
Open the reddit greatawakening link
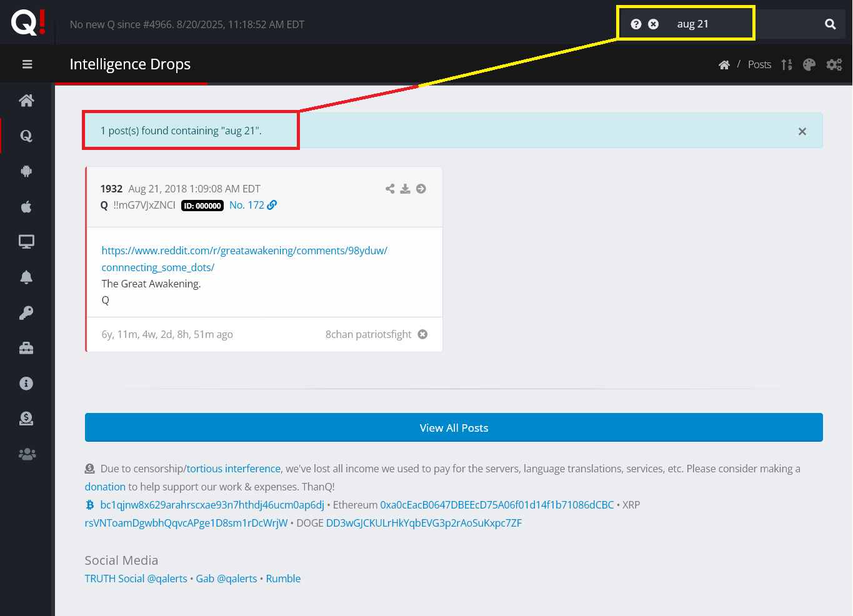pos(244,259)
